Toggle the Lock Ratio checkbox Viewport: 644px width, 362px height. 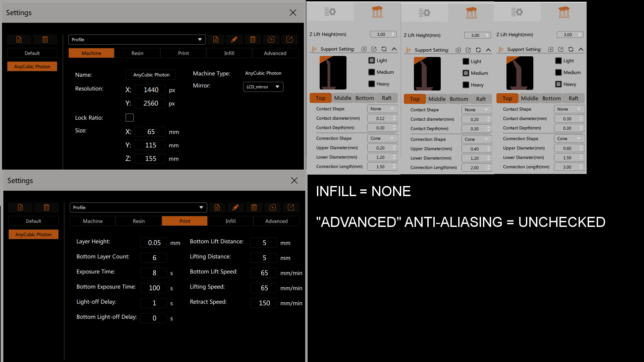point(129,118)
